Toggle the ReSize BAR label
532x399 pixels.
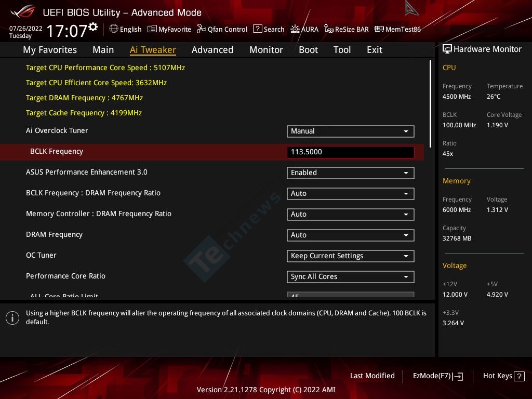[352, 29]
